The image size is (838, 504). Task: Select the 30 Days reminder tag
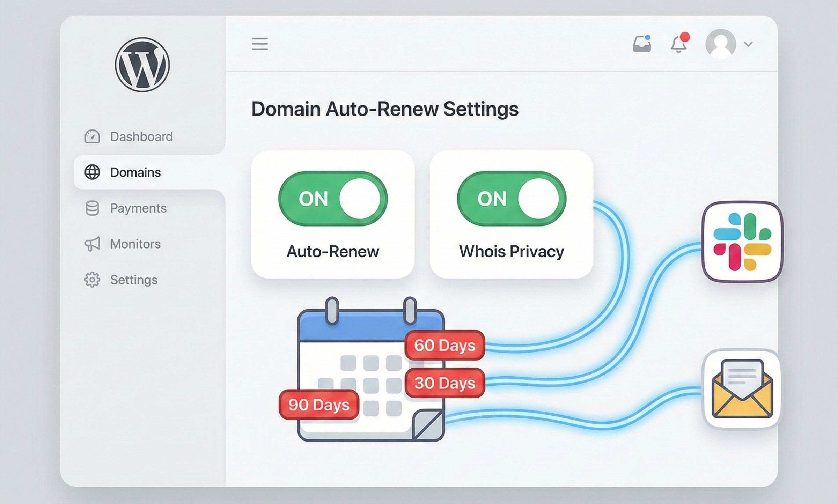pyautogui.click(x=444, y=383)
